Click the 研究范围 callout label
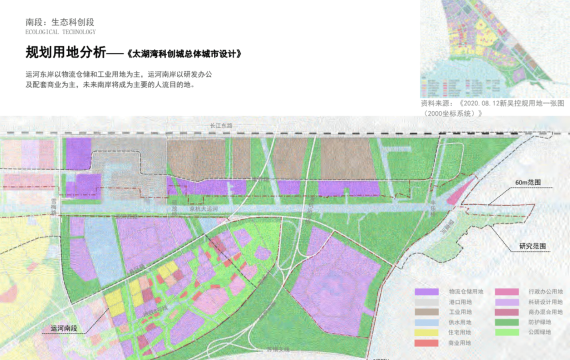Screen dimensions: 570x360 533,246
